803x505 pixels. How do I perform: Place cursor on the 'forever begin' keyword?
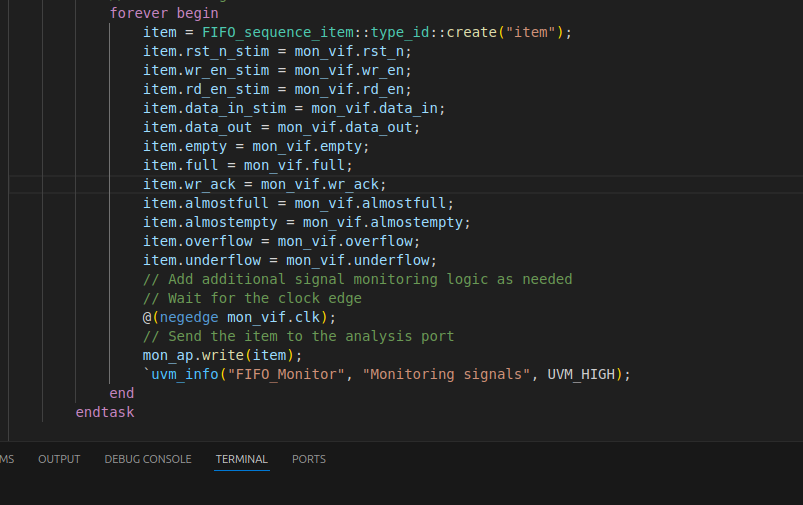coord(164,13)
